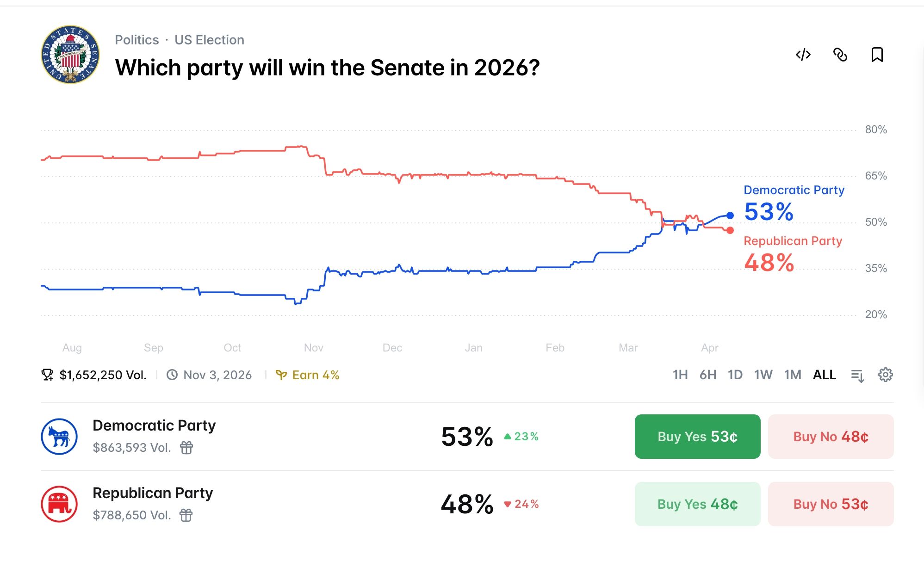The image size is (924, 567).
Task: Click the Senate seal market logo
Action: [x=70, y=55]
